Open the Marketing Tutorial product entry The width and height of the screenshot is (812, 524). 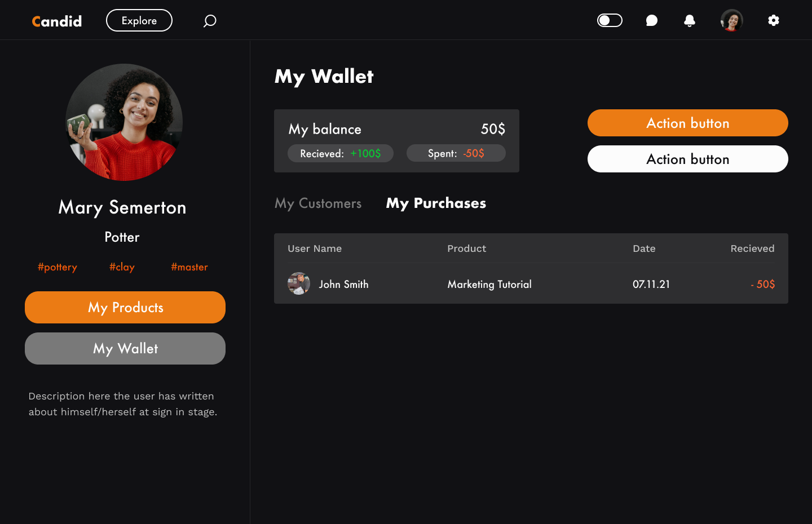[489, 285]
